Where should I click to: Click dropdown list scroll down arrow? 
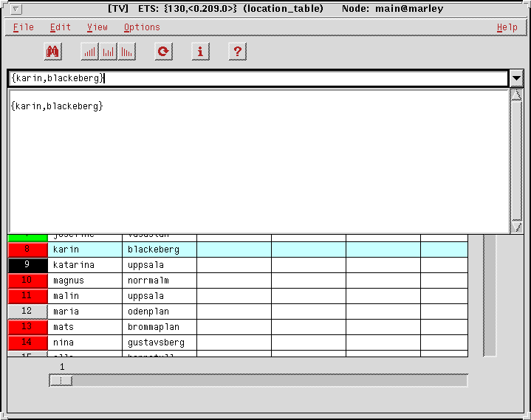[517, 226]
